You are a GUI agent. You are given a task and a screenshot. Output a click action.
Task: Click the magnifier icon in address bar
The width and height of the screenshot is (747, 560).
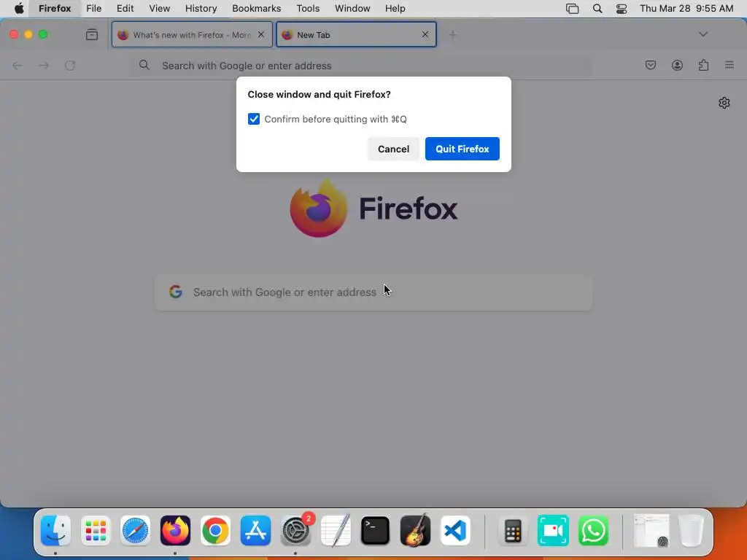click(x=144, y=65)
